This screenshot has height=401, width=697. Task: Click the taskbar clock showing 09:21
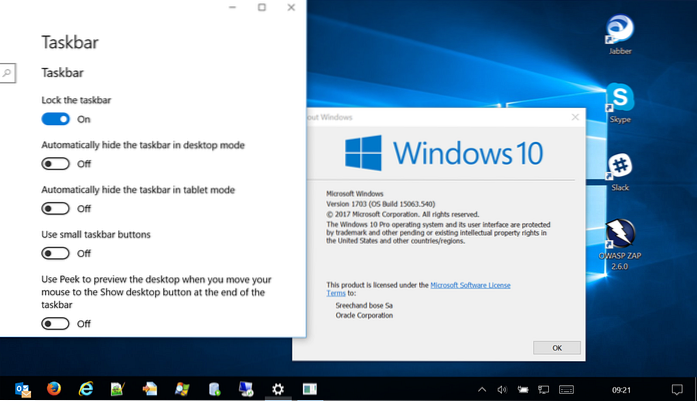coord(619,388)
